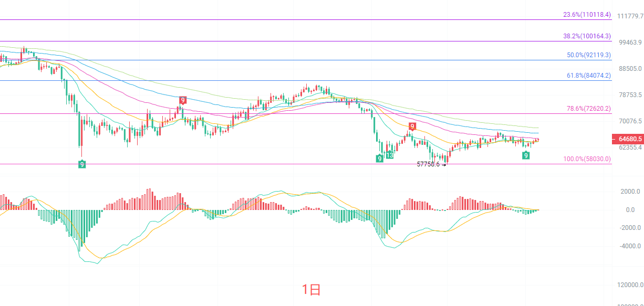
Task: Select the red 9 marker above the 78.6% line
Action: pyautogui.click(x=182, y=100)
